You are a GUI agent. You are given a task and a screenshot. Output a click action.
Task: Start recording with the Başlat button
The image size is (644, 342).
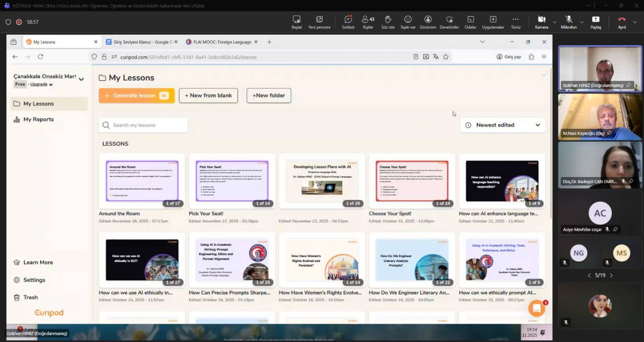pos(297,20)
